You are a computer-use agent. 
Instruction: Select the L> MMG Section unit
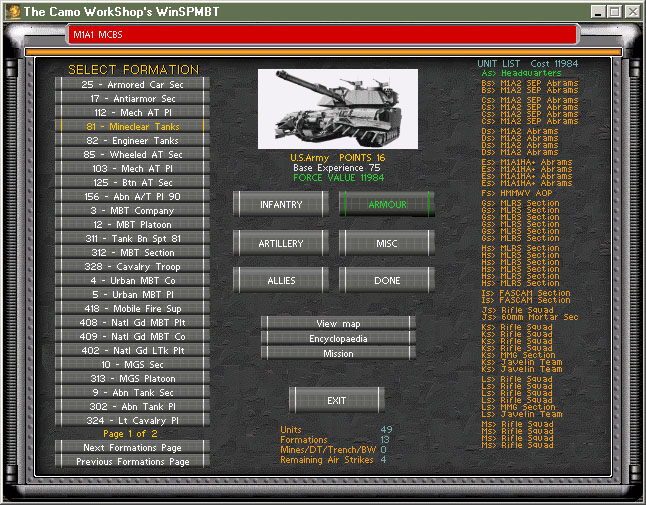[x=518, y=407]
